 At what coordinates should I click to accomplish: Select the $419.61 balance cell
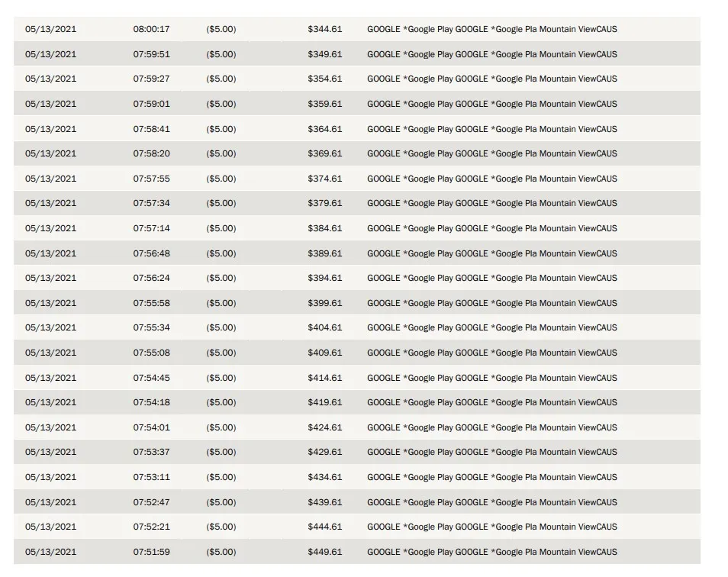tap(325, 402)
